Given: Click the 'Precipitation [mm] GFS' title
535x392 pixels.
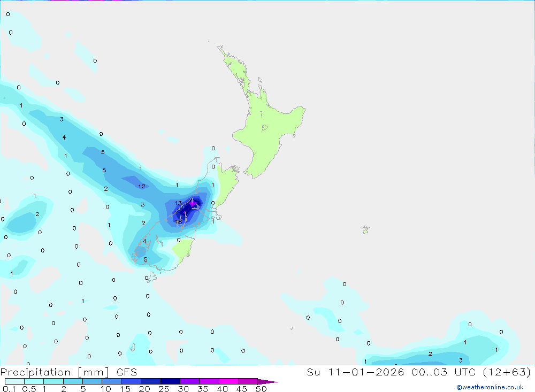Looking at the screenshot, I should pyautogui.click(x=68, y=372).
